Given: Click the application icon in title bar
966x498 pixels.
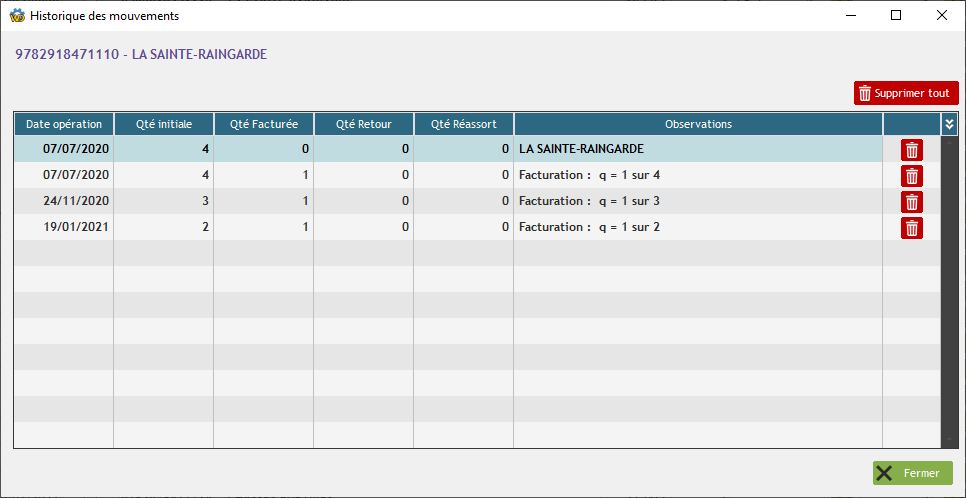Looking at the screenshot, I should [17, 16].
